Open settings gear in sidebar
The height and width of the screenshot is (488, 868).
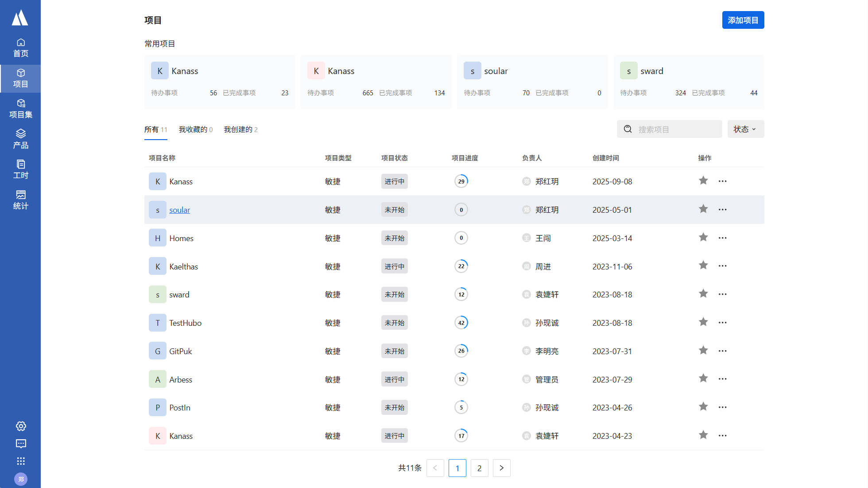click(21, 426)
